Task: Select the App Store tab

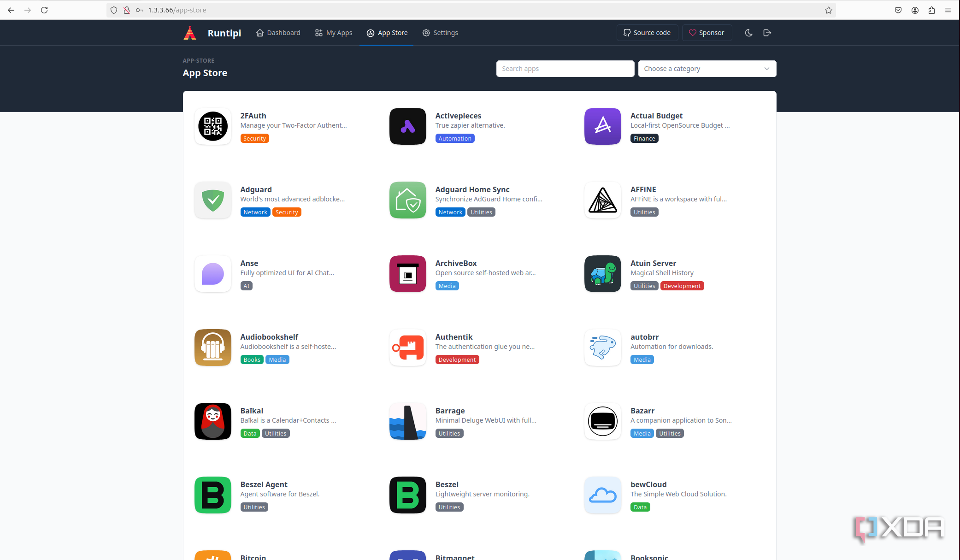Action: [x=387, y=33]
